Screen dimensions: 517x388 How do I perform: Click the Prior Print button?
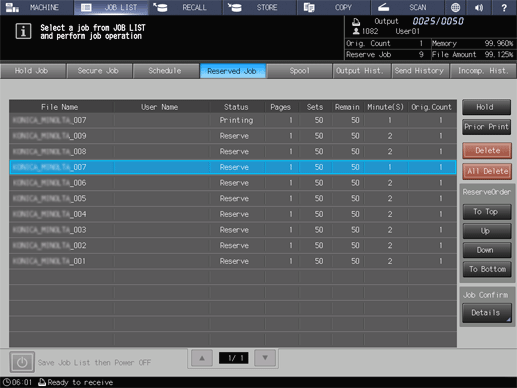(x=486, y=127)
